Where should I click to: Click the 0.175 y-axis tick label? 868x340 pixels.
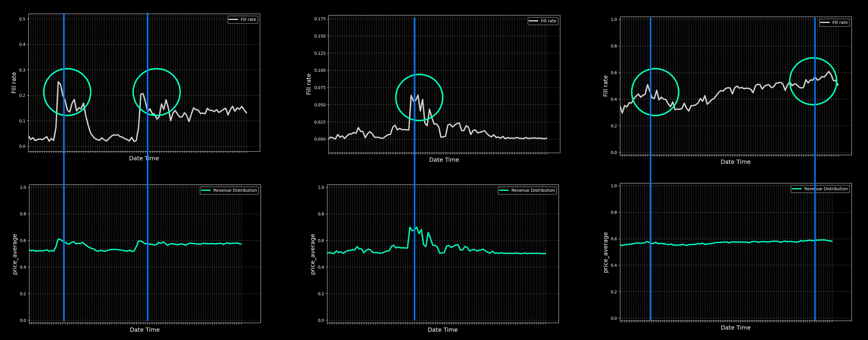point(320,19)
